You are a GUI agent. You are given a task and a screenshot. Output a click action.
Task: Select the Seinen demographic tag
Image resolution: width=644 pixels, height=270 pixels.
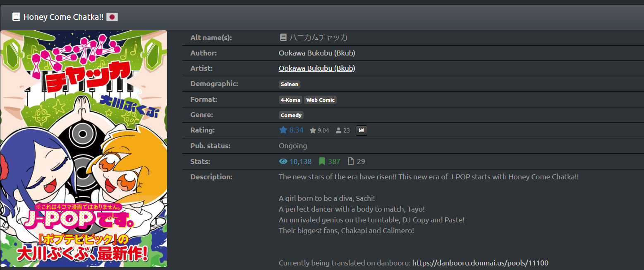coord(290,84)
